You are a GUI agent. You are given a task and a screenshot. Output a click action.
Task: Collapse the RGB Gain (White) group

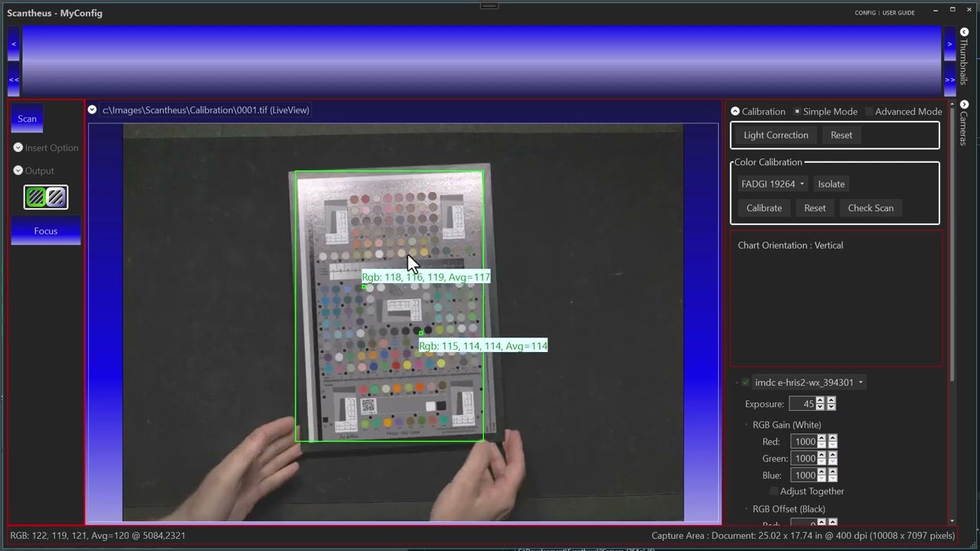(x=746, y=425)
